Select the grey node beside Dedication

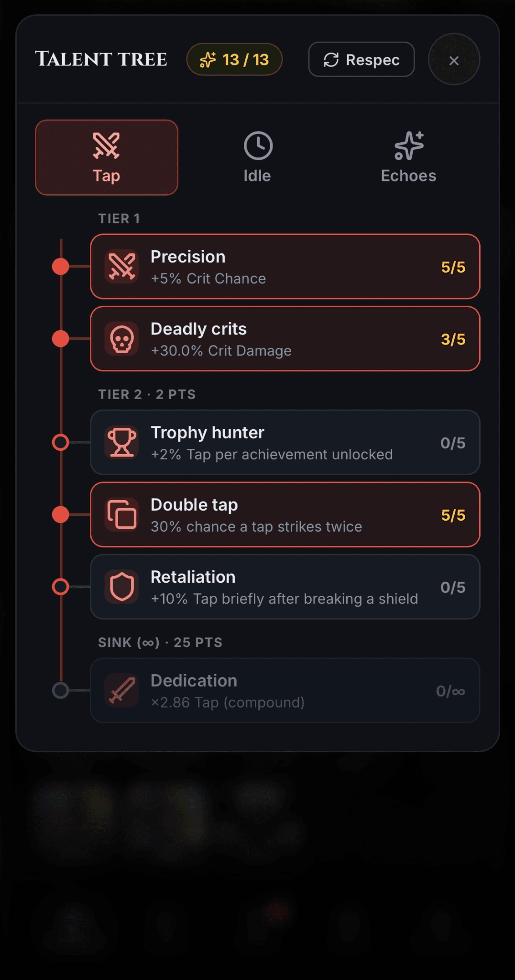[x=61, y=690]
